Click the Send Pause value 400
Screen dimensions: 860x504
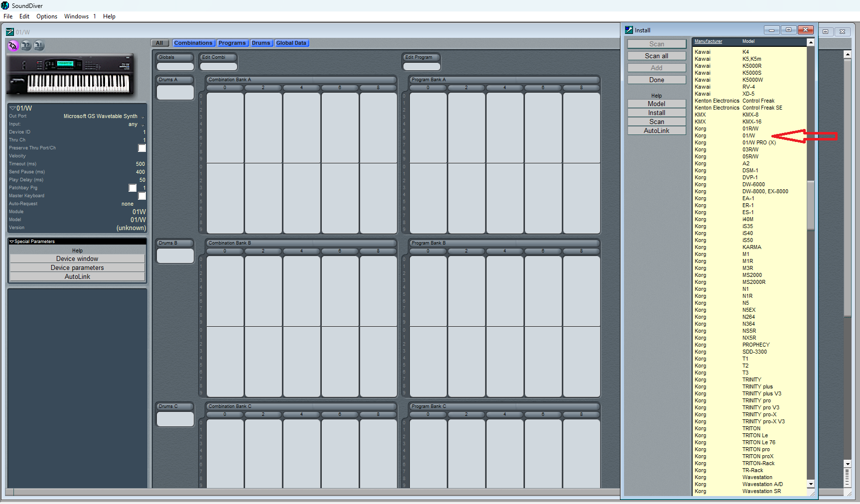pos(140,172)
